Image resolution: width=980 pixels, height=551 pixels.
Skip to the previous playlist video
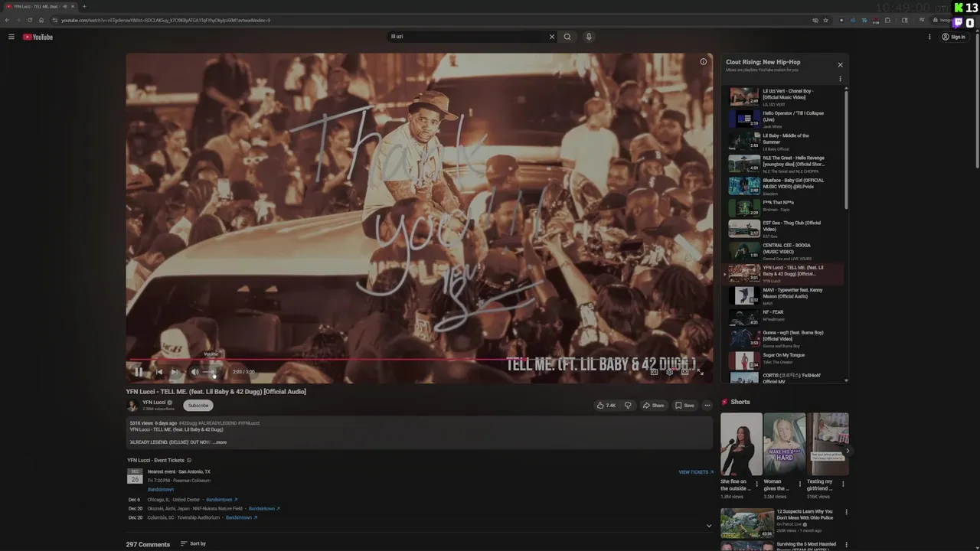[158, 372]
